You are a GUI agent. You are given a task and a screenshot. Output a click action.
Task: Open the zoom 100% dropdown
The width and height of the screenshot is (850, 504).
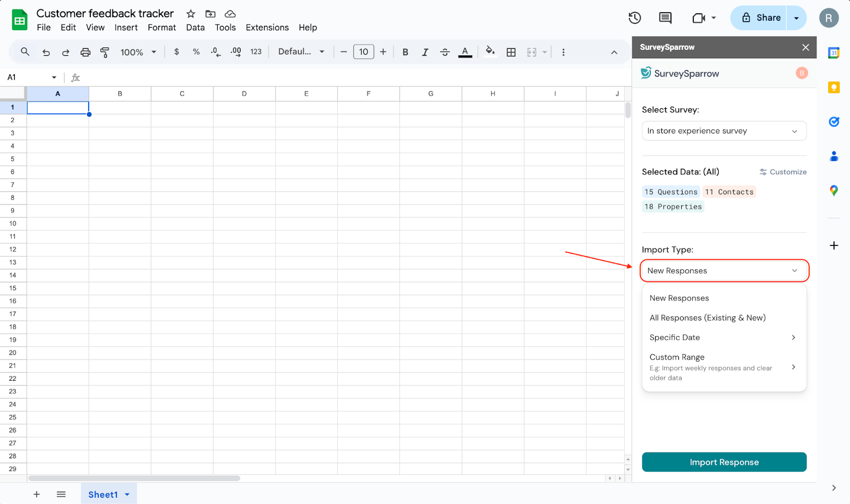[138, 52]
